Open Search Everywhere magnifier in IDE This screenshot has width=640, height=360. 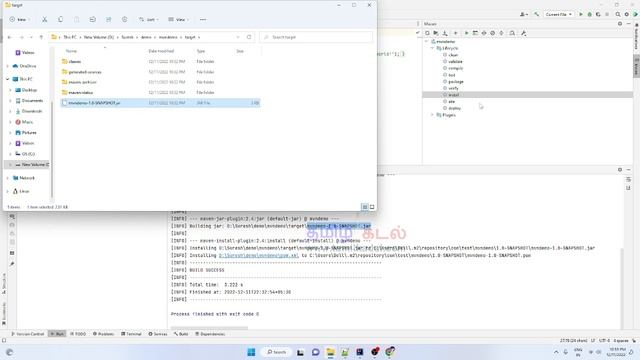[x=618, y=14]
